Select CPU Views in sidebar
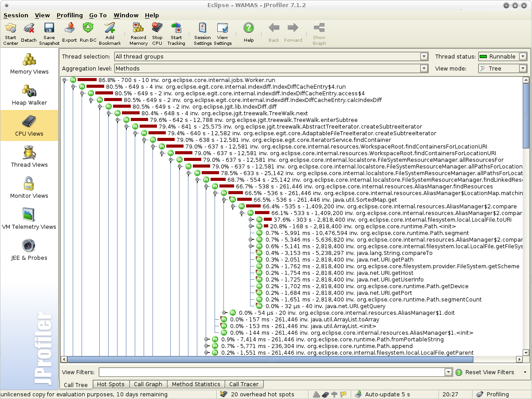The height and width of the screenshot is (399, 532). [x=29, y=125]
